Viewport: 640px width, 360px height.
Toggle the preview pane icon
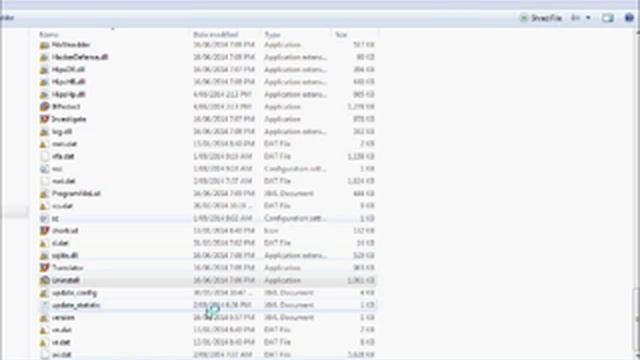608,18
